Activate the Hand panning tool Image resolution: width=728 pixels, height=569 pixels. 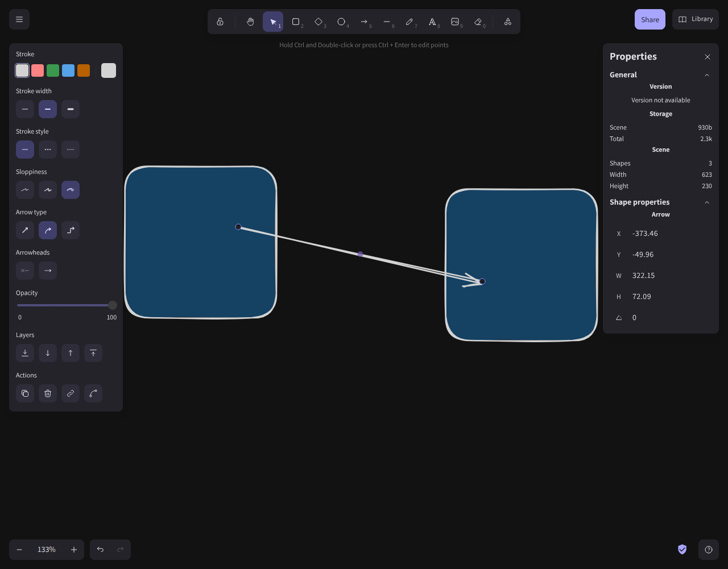(250, 22)
